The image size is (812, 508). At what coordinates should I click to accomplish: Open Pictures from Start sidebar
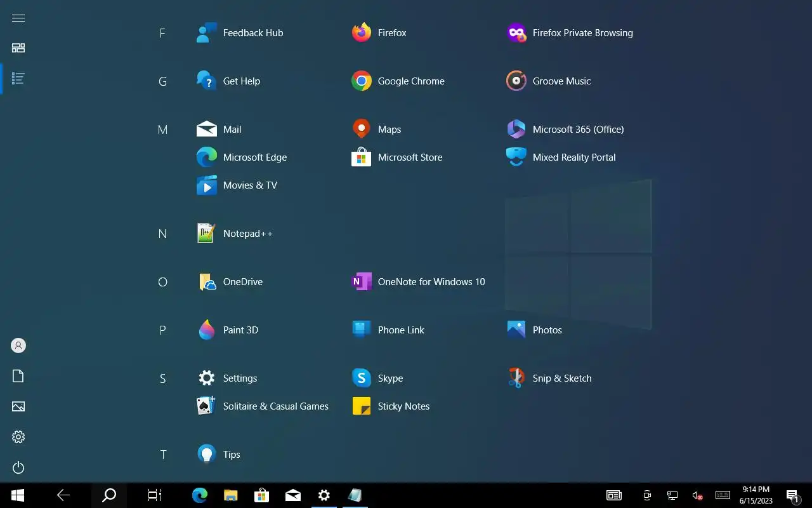pos(18,406)
